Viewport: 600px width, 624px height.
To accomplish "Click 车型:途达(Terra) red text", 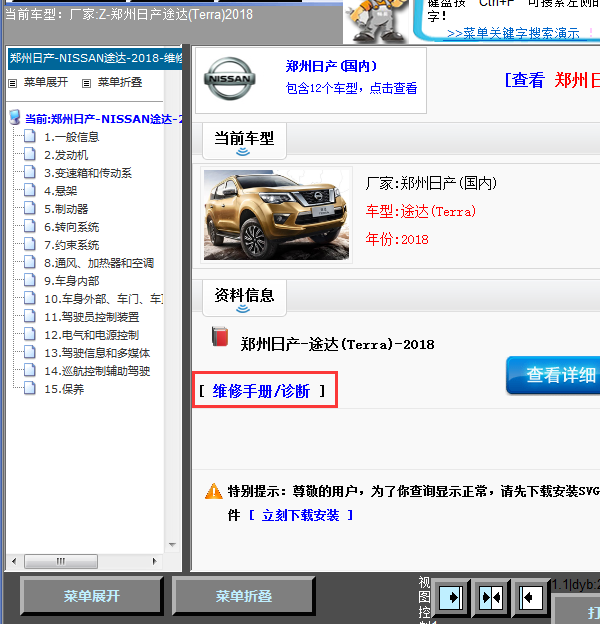I will (421, 211).
